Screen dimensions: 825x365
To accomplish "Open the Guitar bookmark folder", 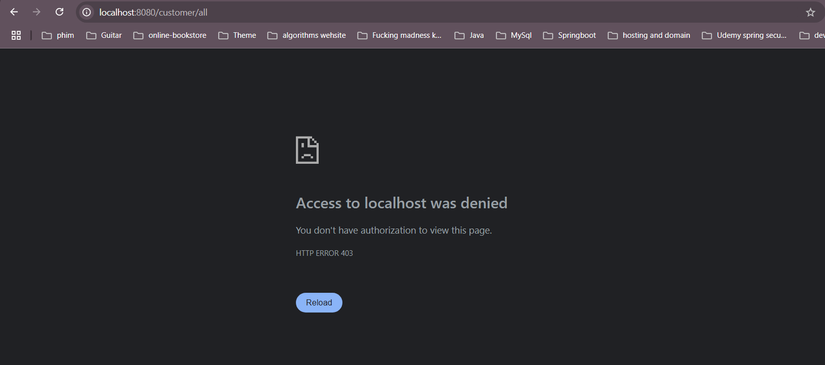I will (x=104, y=35).
